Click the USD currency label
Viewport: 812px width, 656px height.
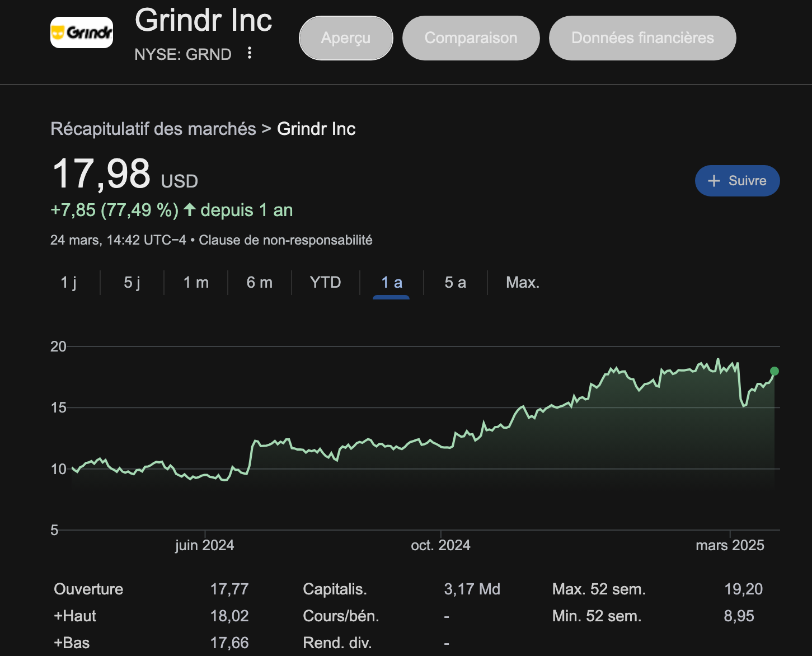click(180, 181)
